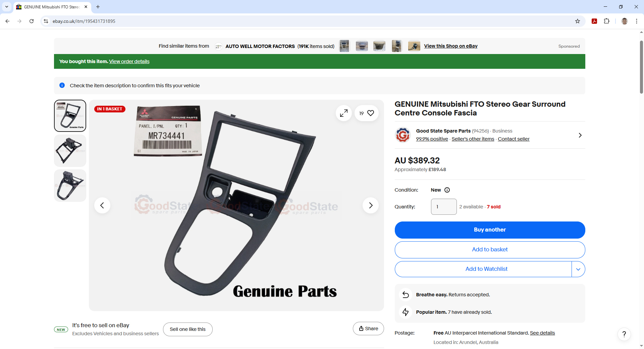Go back to the previous page
644x349 pixels.
click(7, 21)
